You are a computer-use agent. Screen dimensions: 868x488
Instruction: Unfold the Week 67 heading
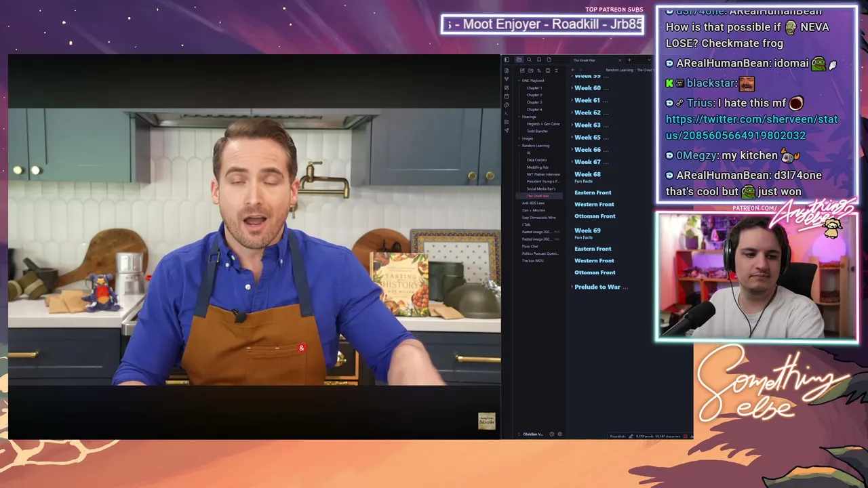[572, 162]
